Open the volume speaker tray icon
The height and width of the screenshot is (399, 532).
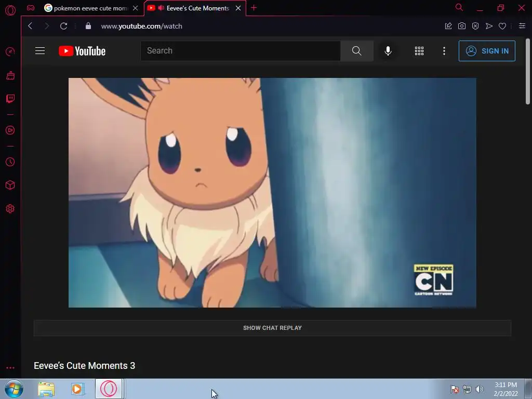point(480,389)
